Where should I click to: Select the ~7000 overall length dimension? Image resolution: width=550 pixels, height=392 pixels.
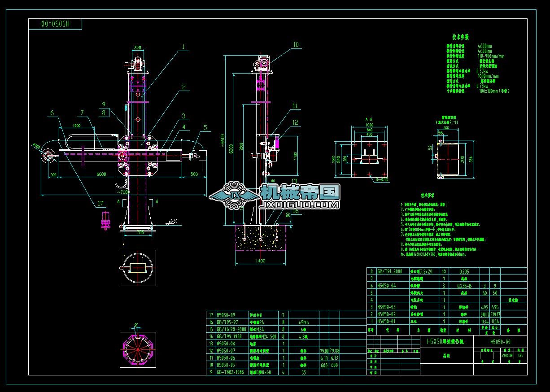[x=124, y=192]
